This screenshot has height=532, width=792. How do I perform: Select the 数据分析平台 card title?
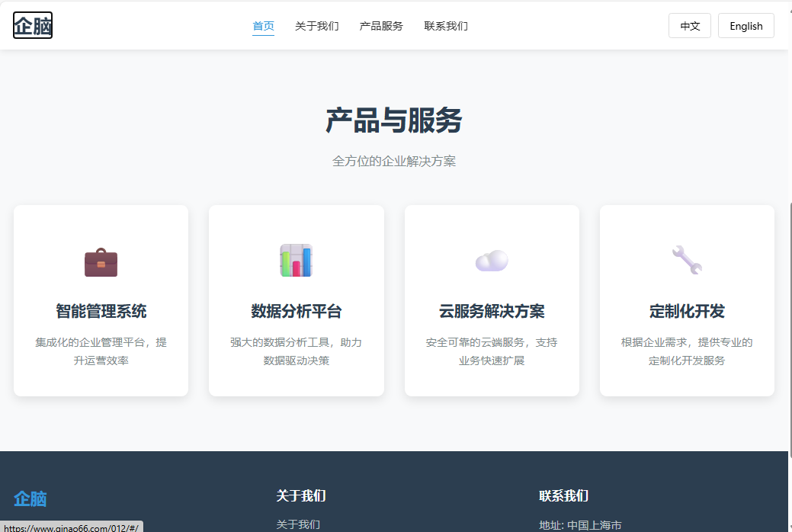296,312
